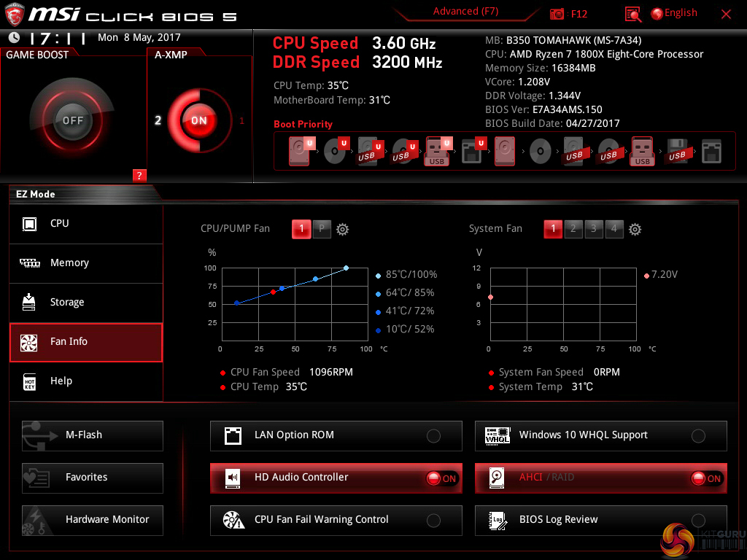Click the Storage drive icon

coord(29,302)
